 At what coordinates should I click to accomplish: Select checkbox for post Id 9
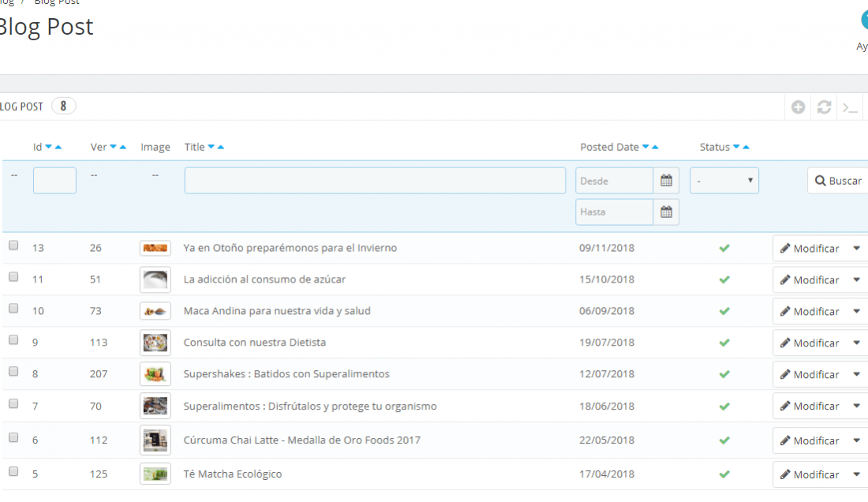tap(13, 340)
